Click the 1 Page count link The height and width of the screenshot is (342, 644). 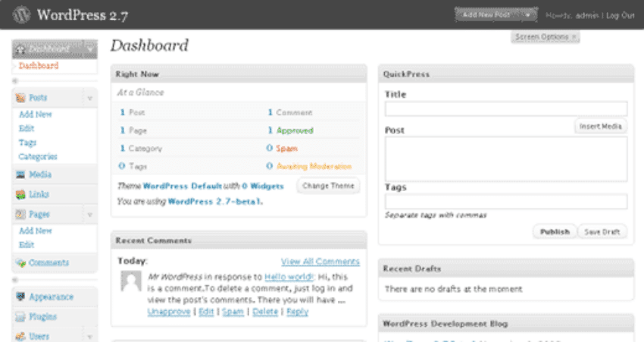(123, 130)
